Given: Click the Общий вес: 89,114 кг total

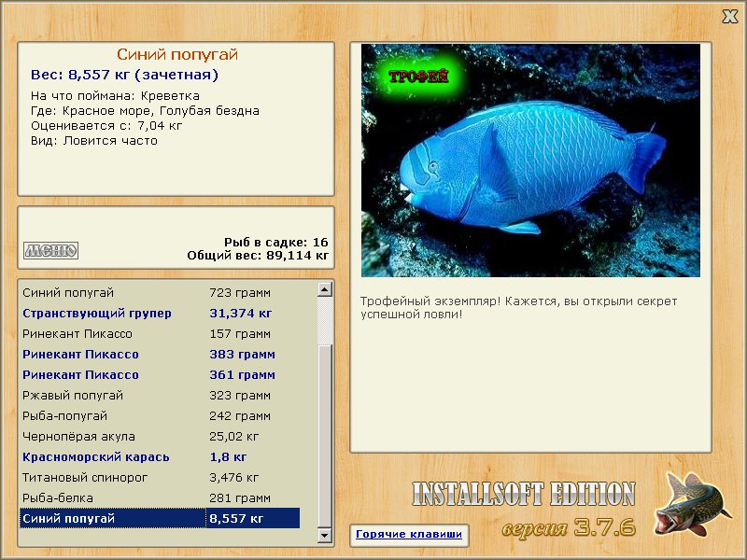Looking at the screenshot, I should coord(258,256).
